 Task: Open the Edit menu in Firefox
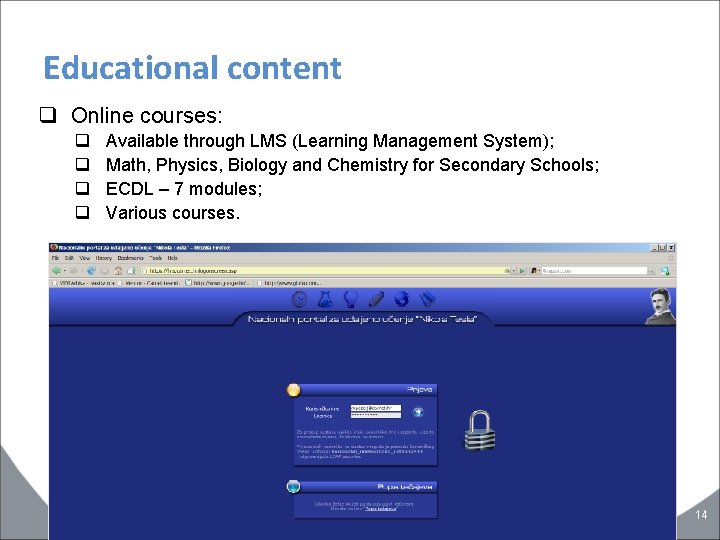click(69, 258)
